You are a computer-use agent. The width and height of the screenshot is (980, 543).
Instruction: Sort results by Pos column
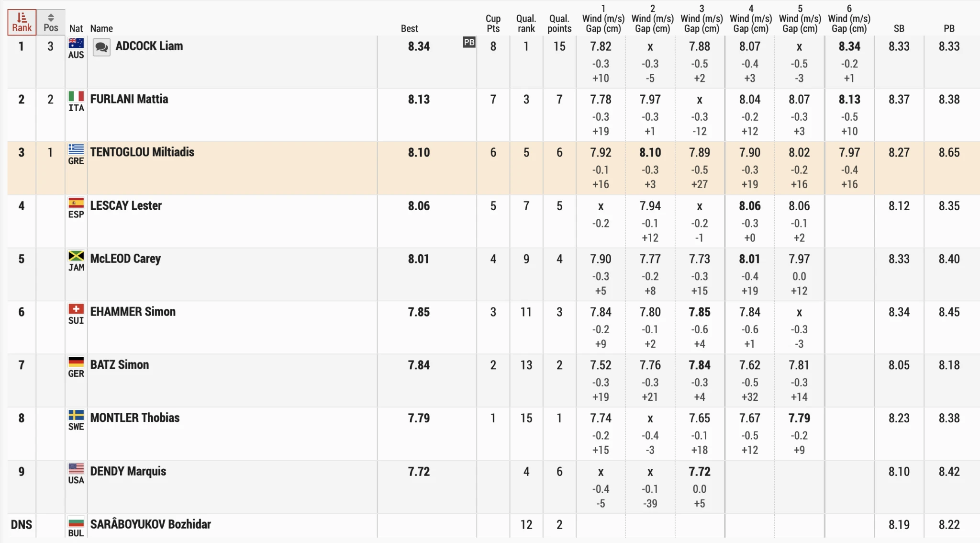point(51,23)
